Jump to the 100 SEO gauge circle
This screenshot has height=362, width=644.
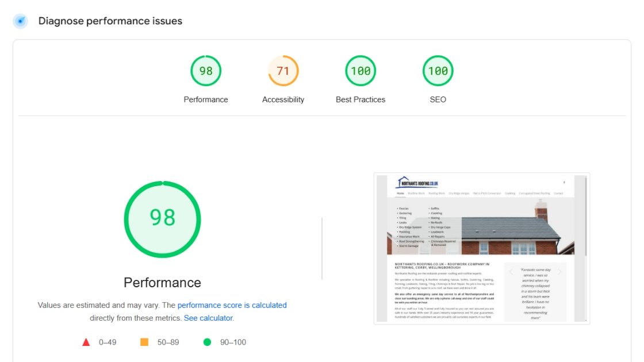pos(438,71)
